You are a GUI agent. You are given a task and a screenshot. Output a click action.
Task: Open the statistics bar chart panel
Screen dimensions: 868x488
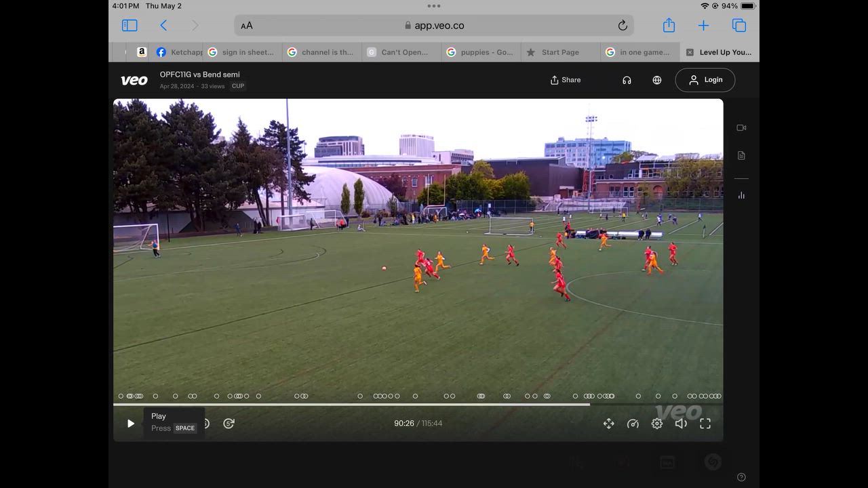[x=741, y=195]
